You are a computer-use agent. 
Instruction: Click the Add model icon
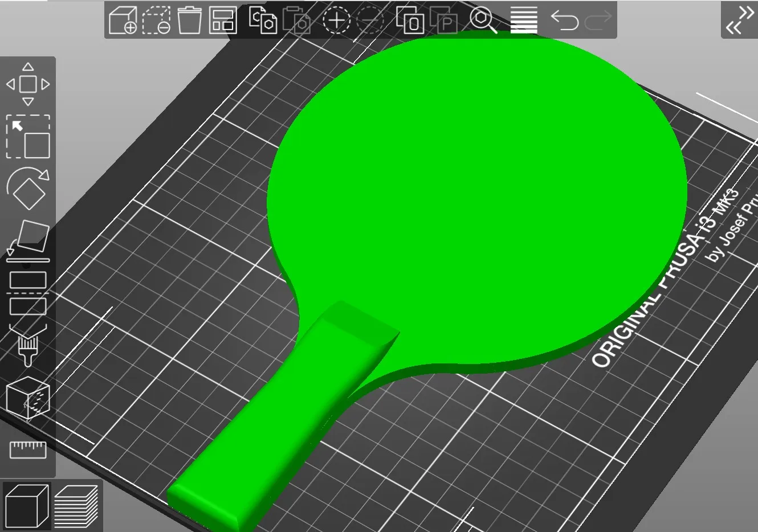123,21
